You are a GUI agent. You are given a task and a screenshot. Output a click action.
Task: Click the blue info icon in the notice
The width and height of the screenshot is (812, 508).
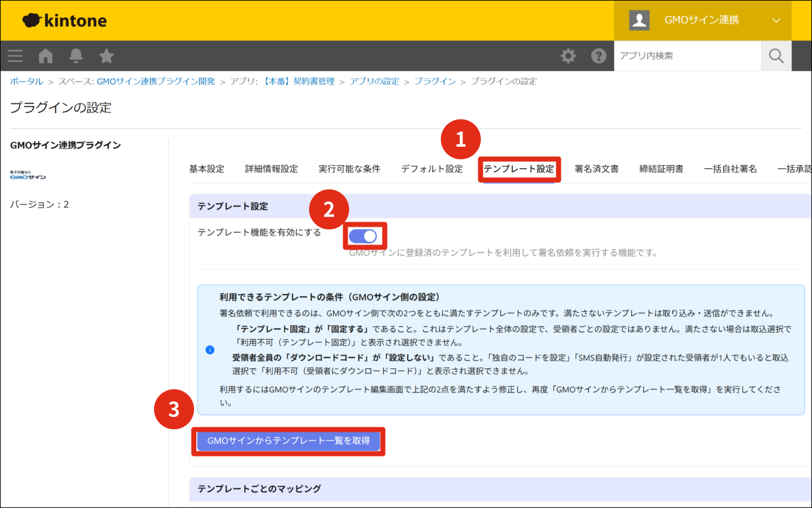[210, 350]
